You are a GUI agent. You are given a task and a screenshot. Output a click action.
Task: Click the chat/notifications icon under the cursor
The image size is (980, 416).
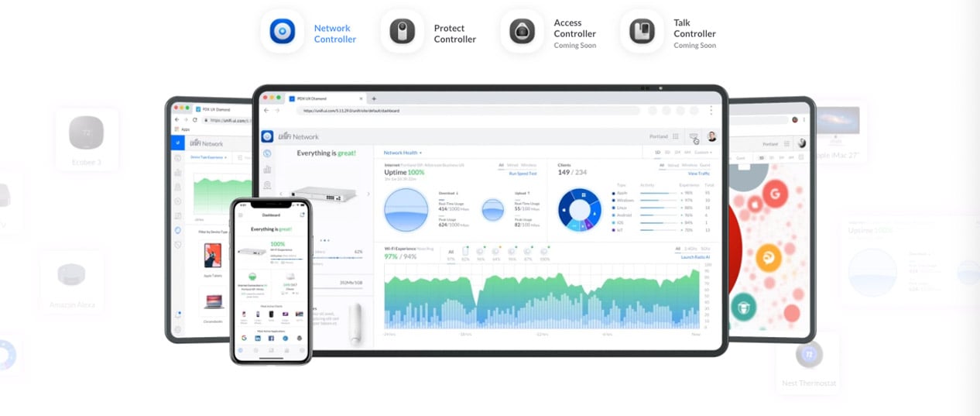pos(694,136)
